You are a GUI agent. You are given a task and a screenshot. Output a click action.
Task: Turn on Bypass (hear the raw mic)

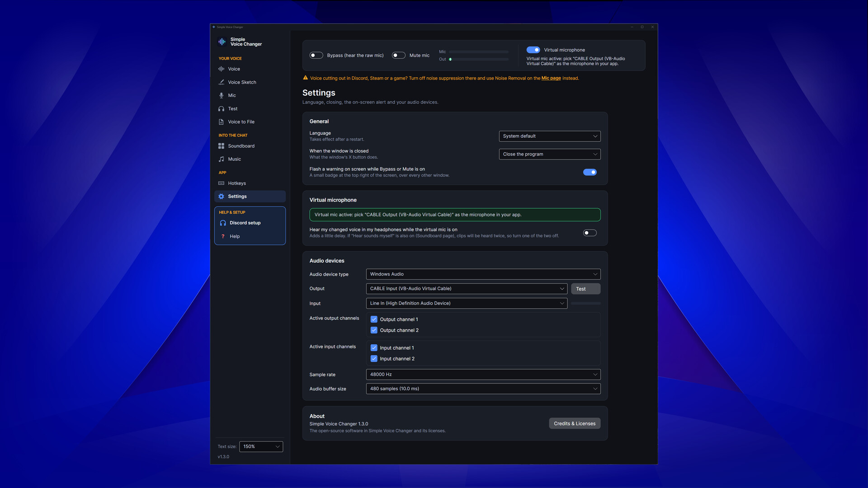(316, 55)
